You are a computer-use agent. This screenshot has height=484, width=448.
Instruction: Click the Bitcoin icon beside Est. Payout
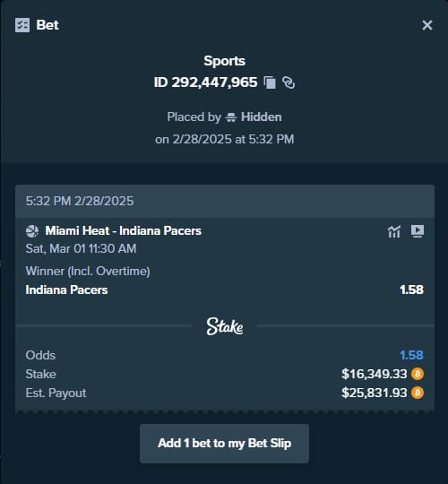click(x=418, y=393)
